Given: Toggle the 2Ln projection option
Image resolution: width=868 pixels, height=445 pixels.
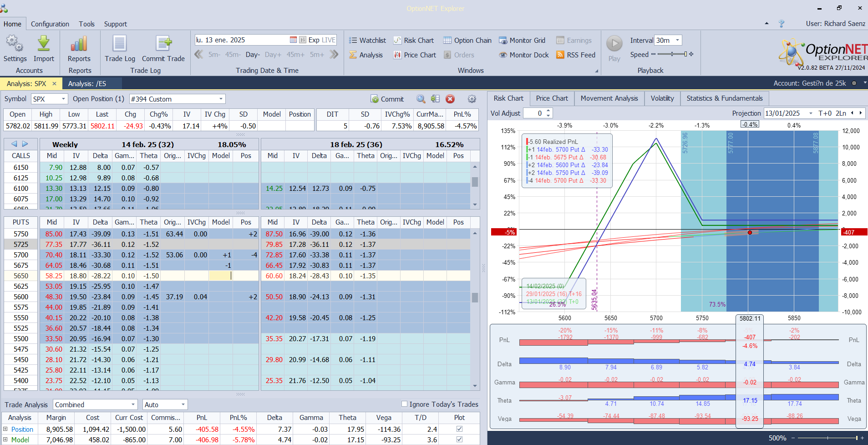Looking at the screenshot, I should 841,113.
